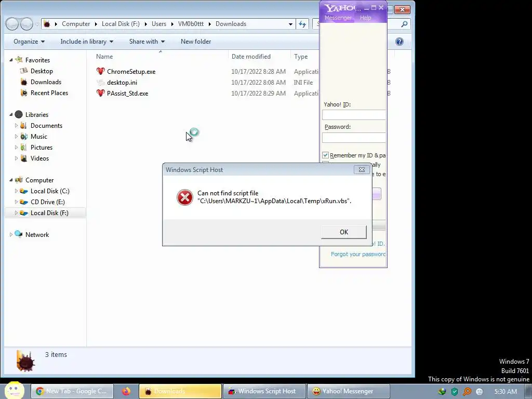Image resolution: width=532 pixels, height=399 pixels.
Task: Select the desktop.ini file icon
Action: 100,83
